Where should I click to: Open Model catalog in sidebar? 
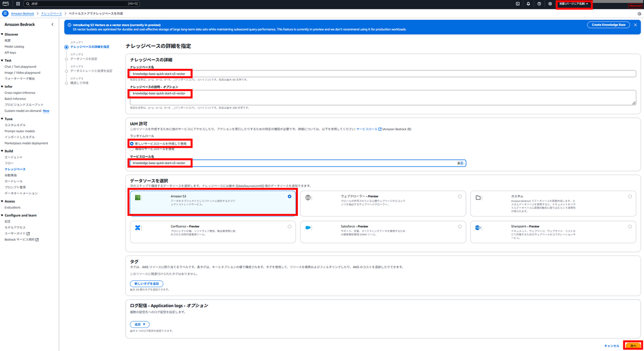[14, 46]
